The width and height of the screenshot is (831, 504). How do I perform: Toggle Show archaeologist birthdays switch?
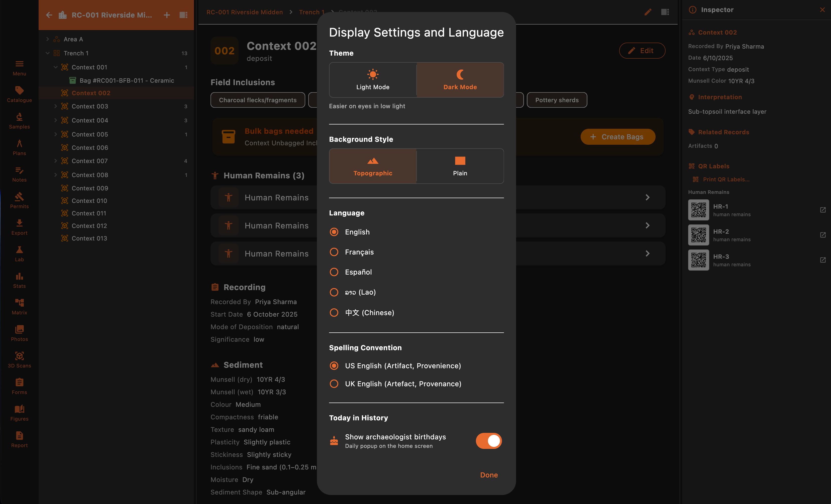click(x=489, y=441)
